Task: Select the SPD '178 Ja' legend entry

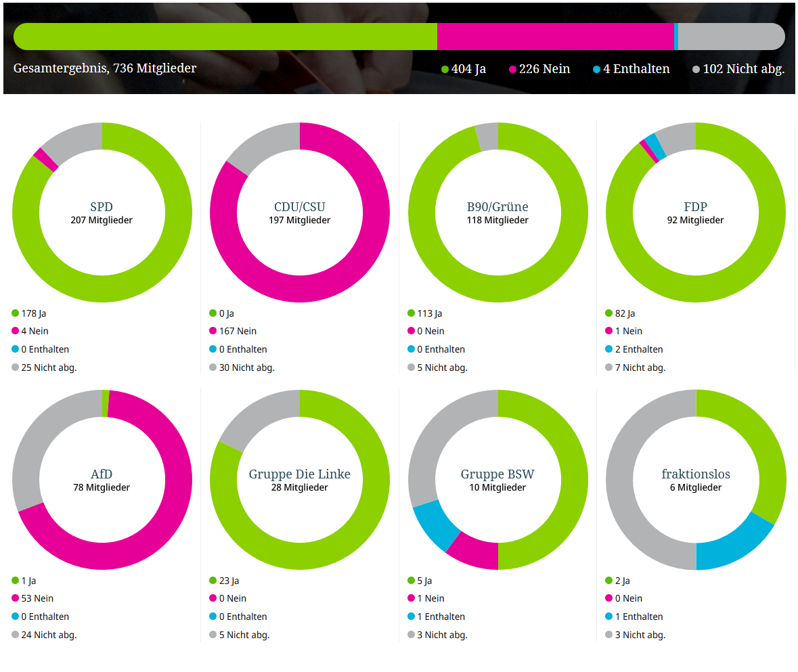Action: [29, 313]
